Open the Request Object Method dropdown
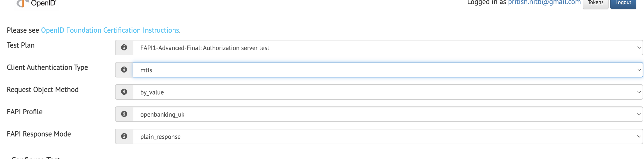644x159 pixels. coord(375,92)
